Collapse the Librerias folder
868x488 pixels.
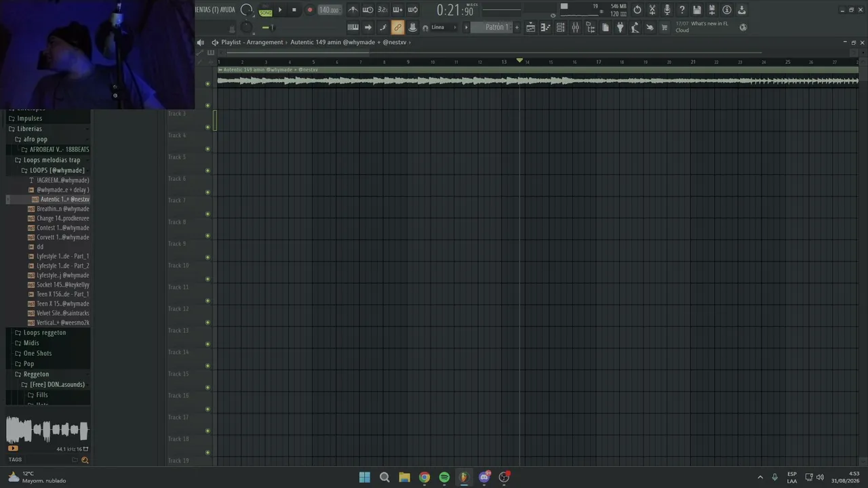pos(29,129)
